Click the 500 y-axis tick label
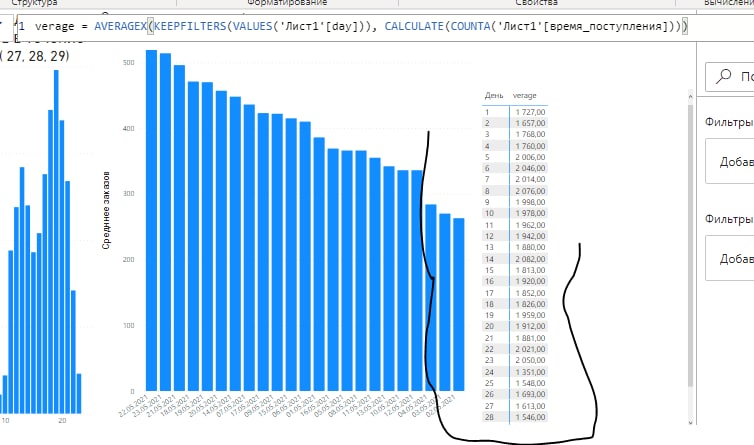The height and width of the screenshot is (445, 754). coord(128,63)
